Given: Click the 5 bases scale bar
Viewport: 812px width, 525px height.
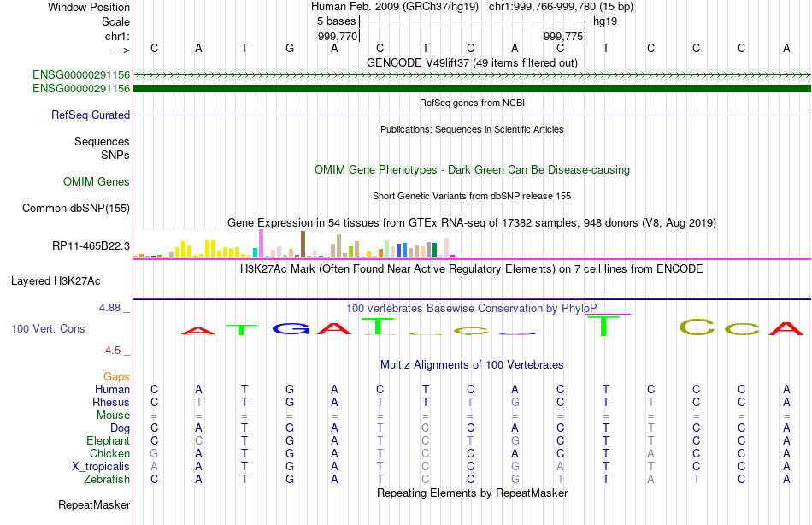Looking at the screenshot, I should [x=472, y=21].
